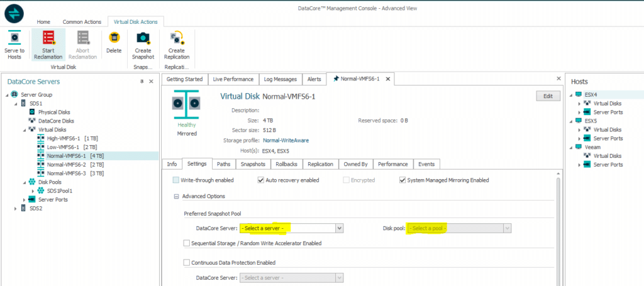The height and width of the screenshot is (286, 644).
Task: Expand the SDS2 server node
Action: click(16, 209)
